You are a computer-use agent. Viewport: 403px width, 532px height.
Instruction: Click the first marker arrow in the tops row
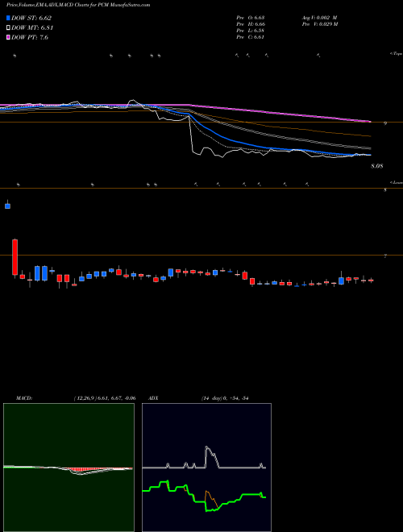[15, 56]
